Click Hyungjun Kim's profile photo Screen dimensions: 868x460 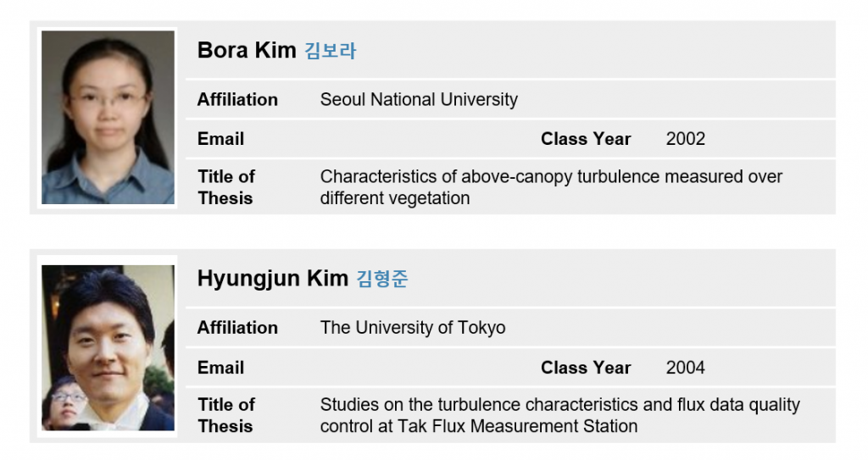tap(108, 347)
